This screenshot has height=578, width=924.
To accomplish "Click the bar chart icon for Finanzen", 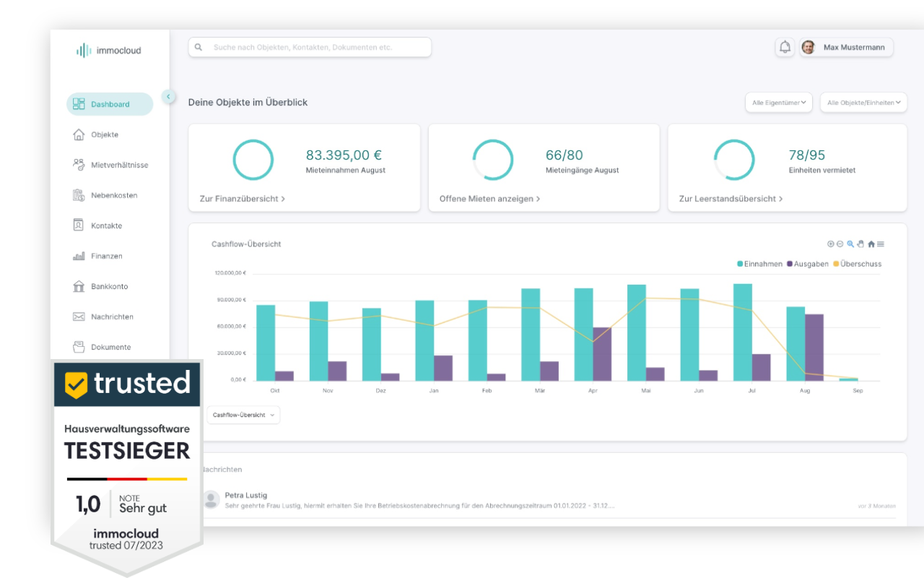I will pyautogui.click(x=79, y=256).
